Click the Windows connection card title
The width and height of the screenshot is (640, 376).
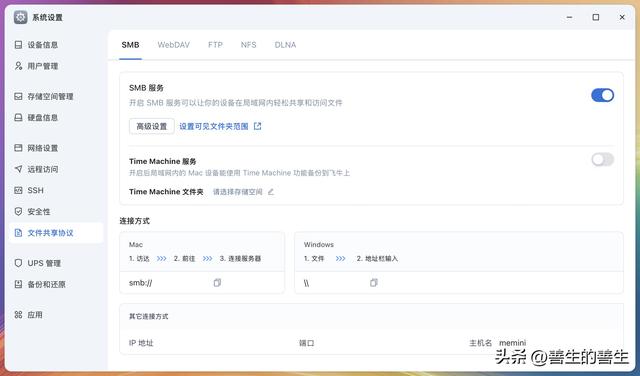(319, 245)
